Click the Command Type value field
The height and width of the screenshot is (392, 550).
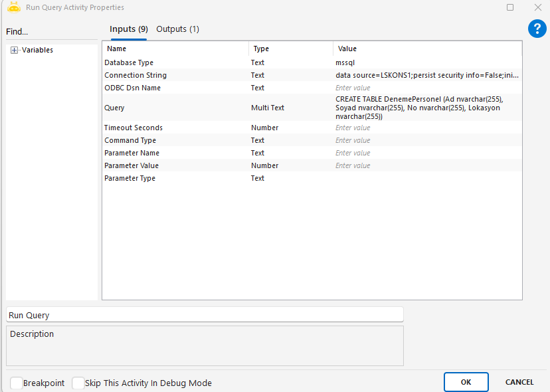pyautogui.click(x=426, y=140)
